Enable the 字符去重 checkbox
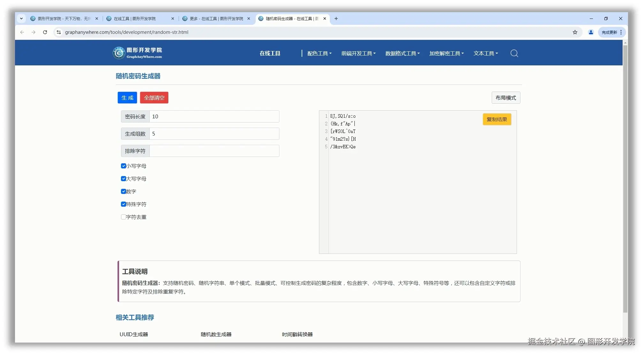Image resolution: width=644 pixels, height=355 pixels. point(124,217)
